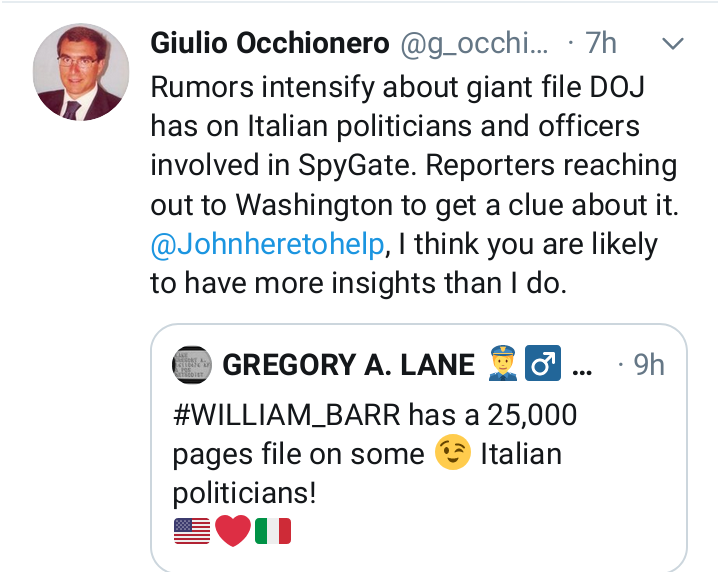Click the winking face emoji
This screenshot has width=720, height=572.
tap(453, 454)
